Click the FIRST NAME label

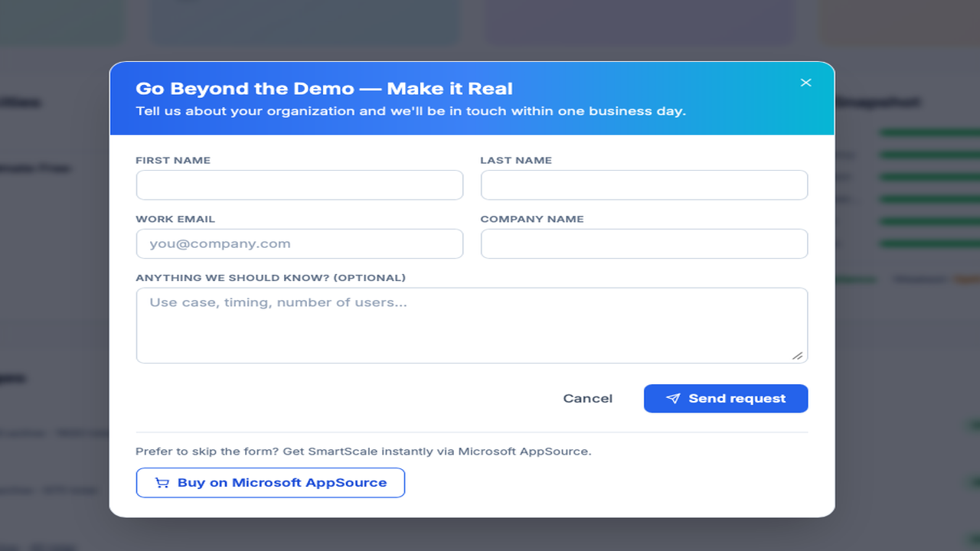click(173, 161)
